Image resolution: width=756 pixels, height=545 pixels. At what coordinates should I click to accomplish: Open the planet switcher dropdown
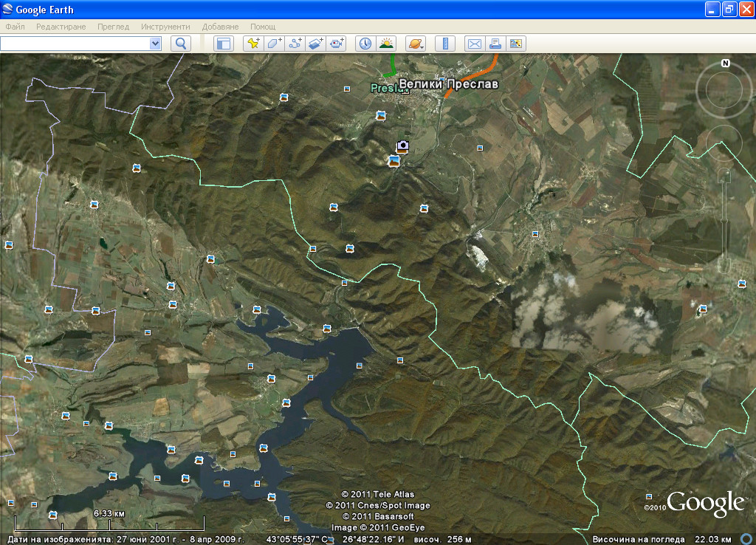click(x=415, y=44)
